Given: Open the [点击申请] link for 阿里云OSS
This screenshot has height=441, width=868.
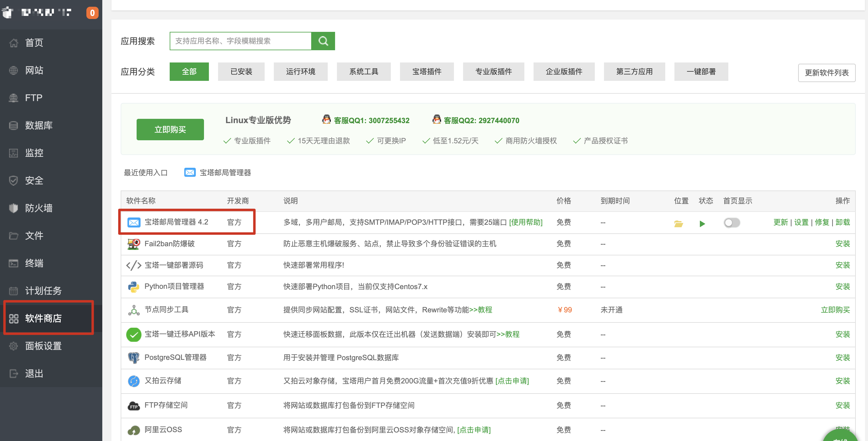Looking at the screenshot, I should pyautogui.click(x=474, y=430).
